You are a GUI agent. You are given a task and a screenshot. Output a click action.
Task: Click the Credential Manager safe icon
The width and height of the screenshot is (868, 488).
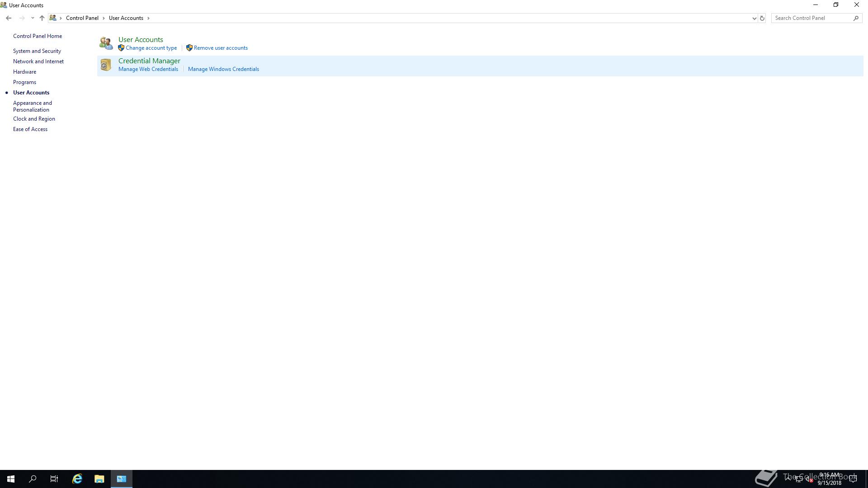(x=105, y=65)
